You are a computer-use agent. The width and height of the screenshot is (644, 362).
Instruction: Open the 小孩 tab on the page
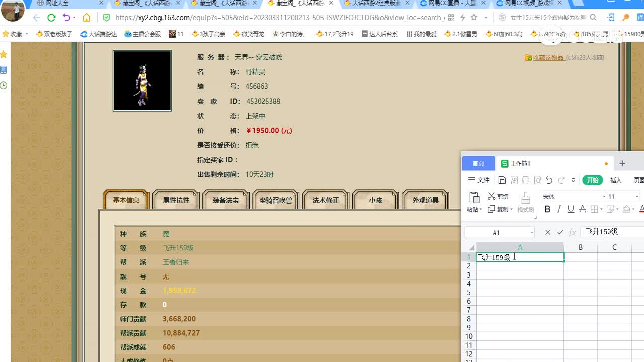coord(375,200)
